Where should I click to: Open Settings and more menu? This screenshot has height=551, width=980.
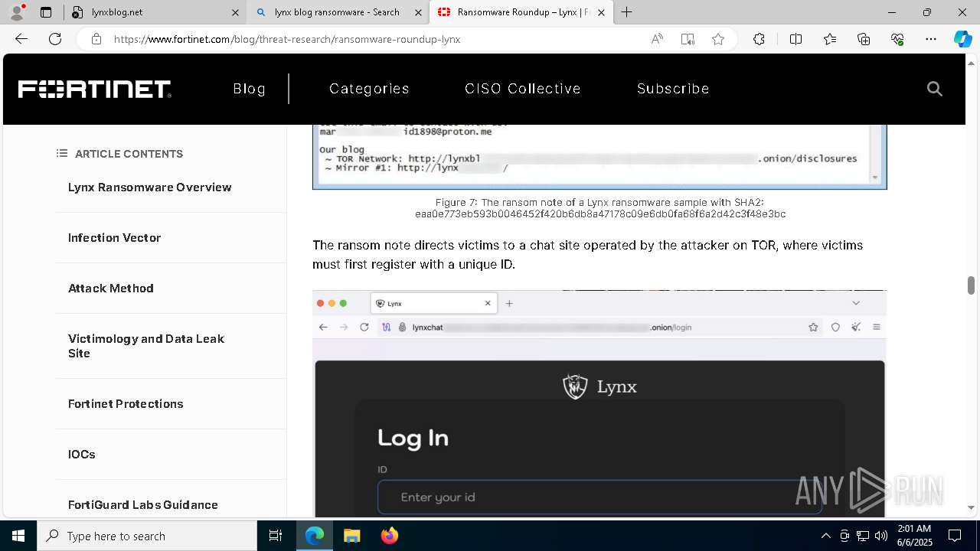(x=931, y=39)
